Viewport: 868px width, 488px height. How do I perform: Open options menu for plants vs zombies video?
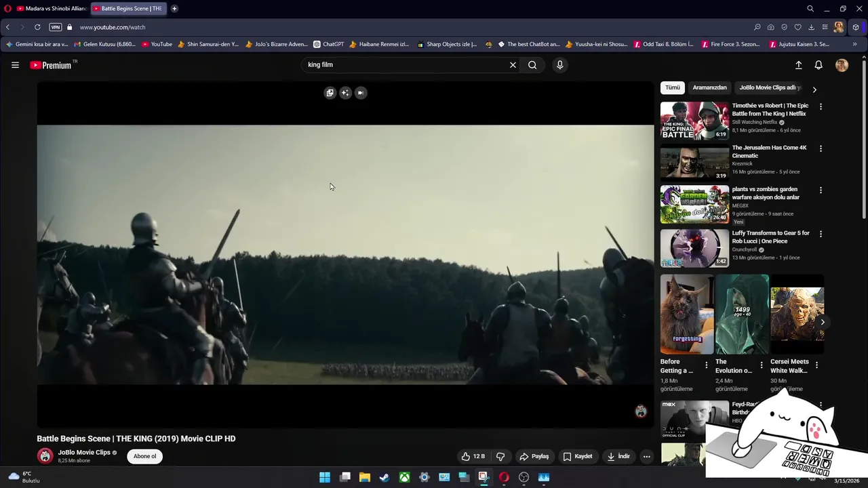click(821, 190)
